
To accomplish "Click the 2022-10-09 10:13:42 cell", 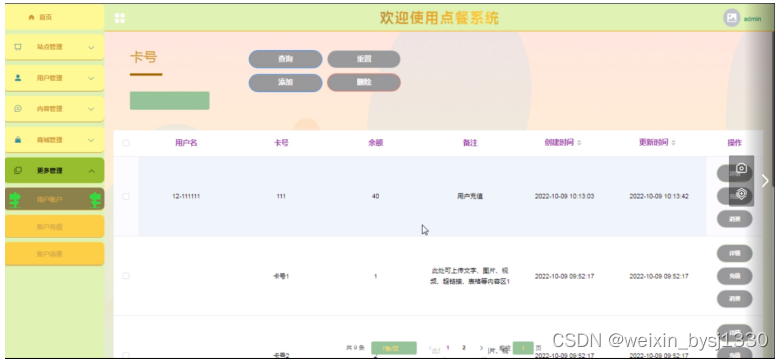I will [659, 196].
